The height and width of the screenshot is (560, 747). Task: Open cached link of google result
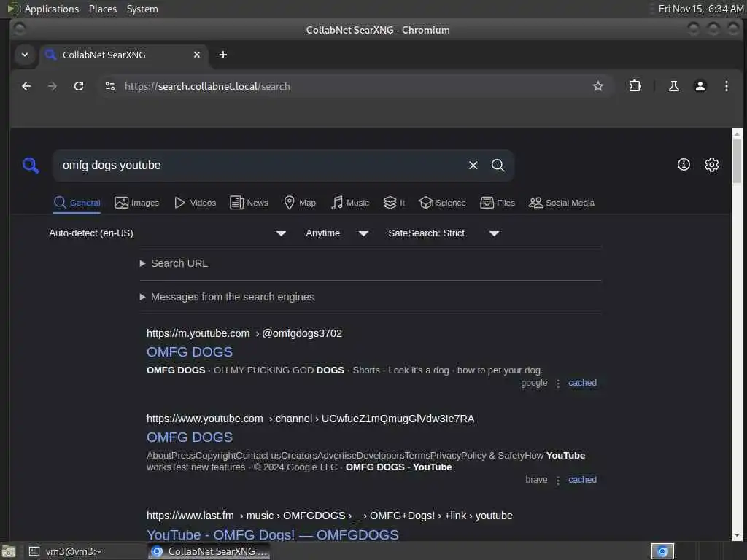582,383
